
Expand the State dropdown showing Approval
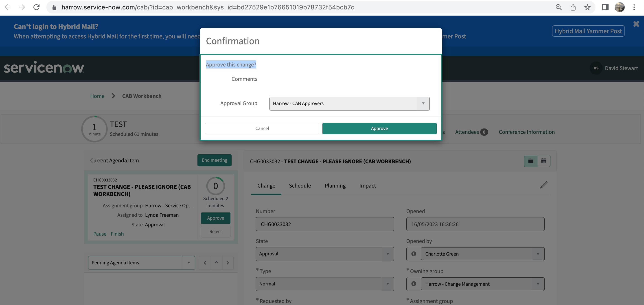(x=388, y=254)
